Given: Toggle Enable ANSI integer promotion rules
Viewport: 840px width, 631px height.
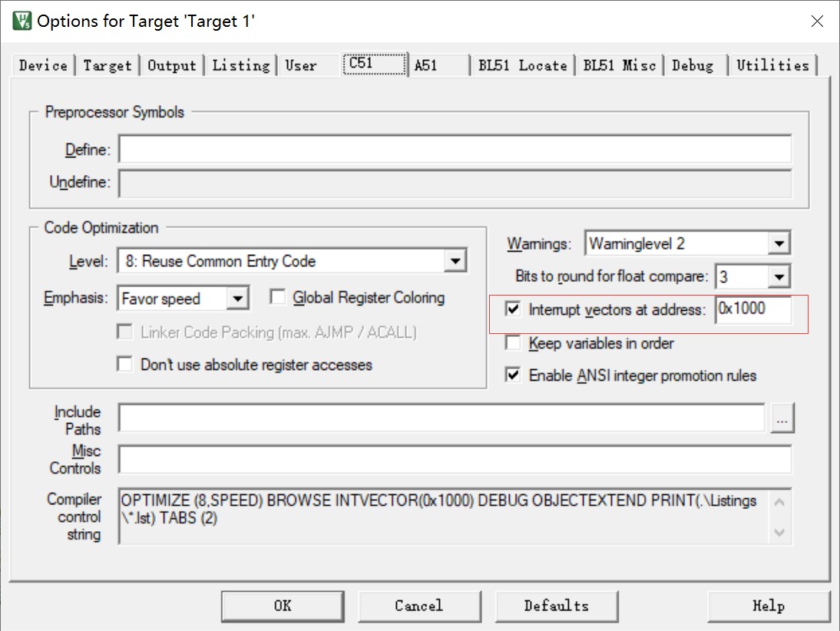Looking at the screenshot, I should point(513,375).
